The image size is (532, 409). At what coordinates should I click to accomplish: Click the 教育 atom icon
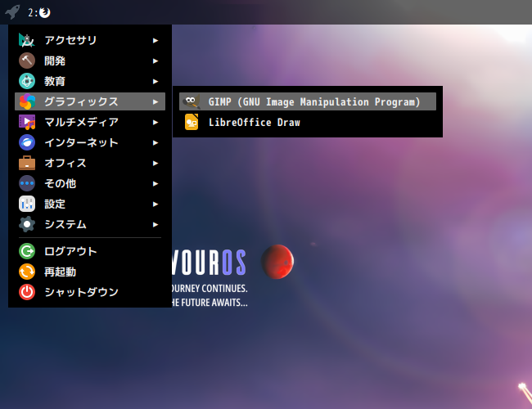point(27,81)
